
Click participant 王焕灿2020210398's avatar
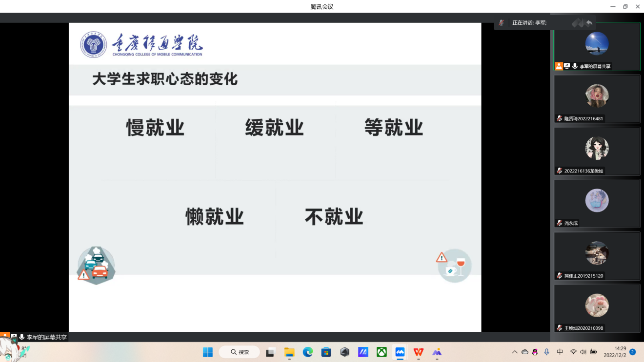coord(597,305)
